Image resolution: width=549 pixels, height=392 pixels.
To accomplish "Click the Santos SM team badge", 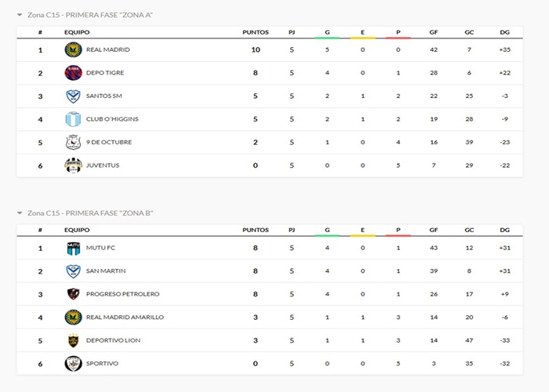I will pos(73,96).
